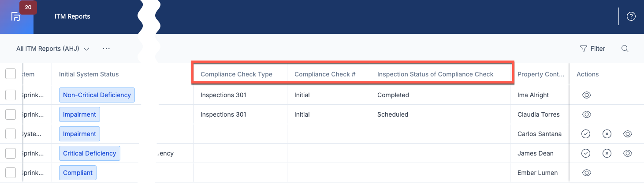This screenshot has width=644, height=186.
Task: Toggle the select-all checkbox in table header
Action: click(x=11, y=74)
